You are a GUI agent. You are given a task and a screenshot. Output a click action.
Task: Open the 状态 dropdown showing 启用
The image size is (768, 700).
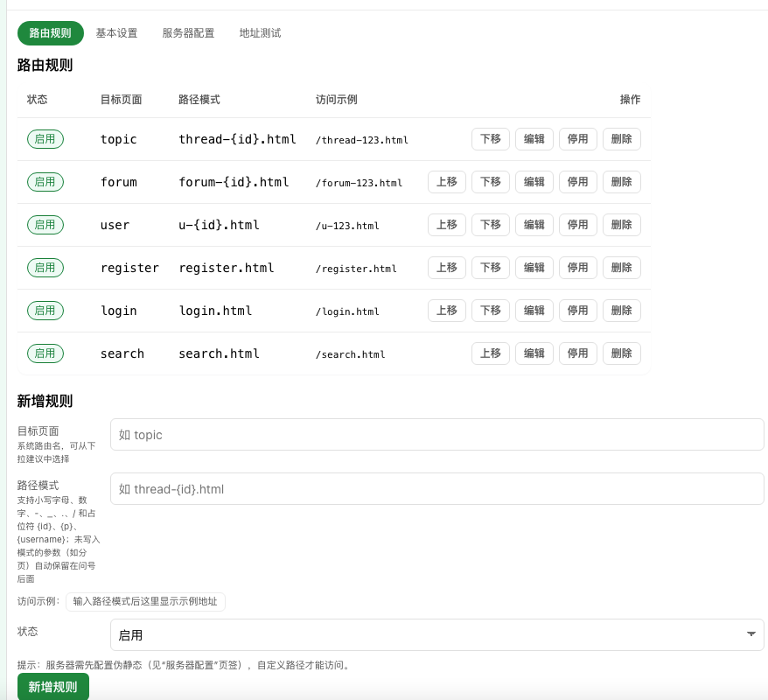(436, 635)
